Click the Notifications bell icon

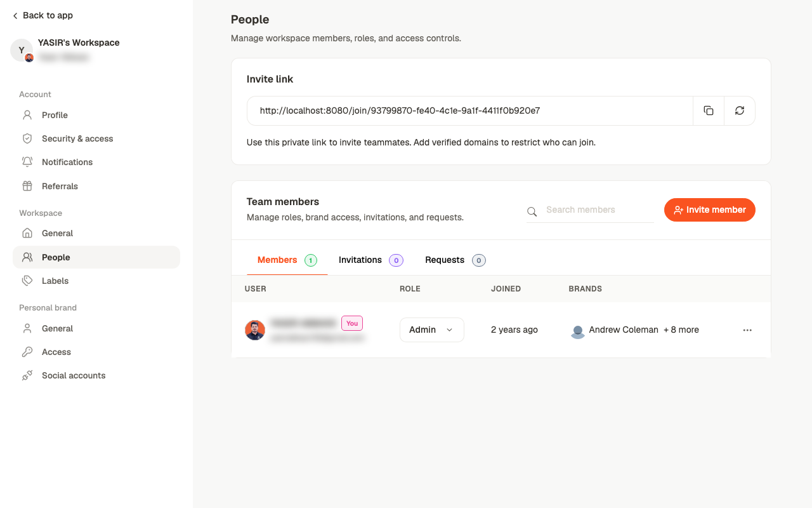coord(27,162)
